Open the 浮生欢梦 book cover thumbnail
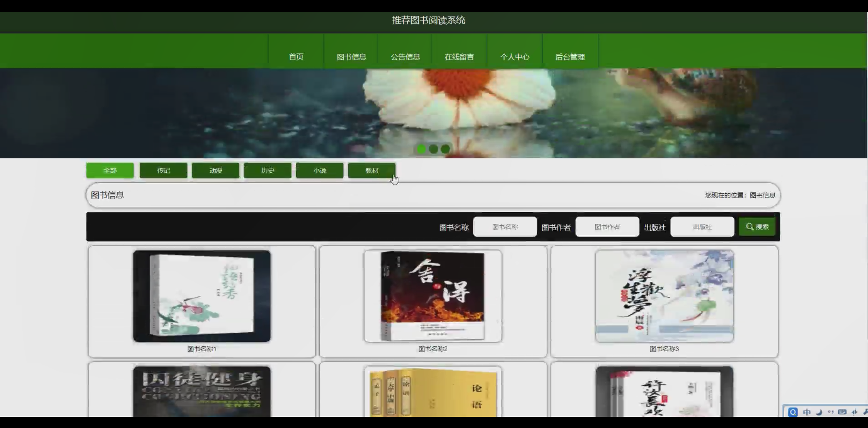Viewport: 868px width, 428px height. (664, 296)
